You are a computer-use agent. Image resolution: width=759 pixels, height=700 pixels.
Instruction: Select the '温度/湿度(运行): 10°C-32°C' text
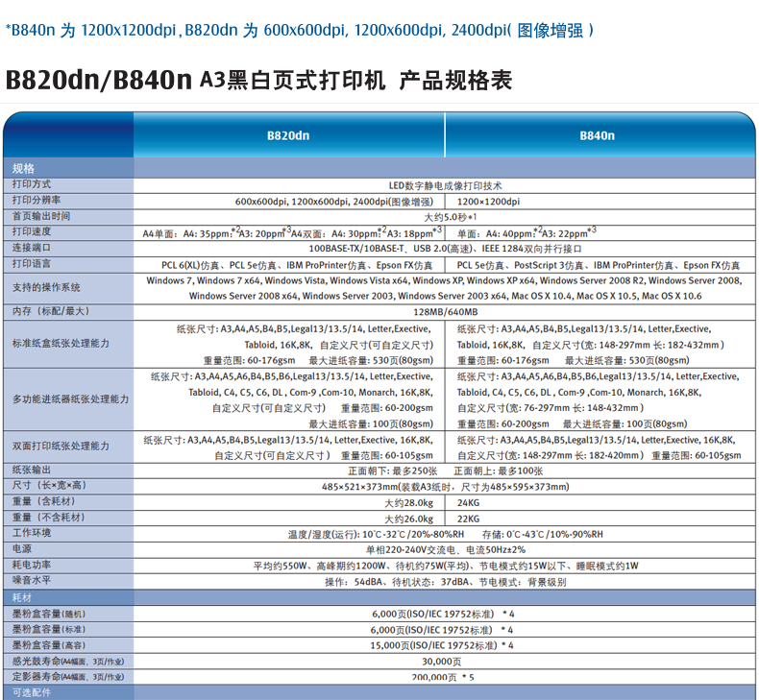(376, 535)
